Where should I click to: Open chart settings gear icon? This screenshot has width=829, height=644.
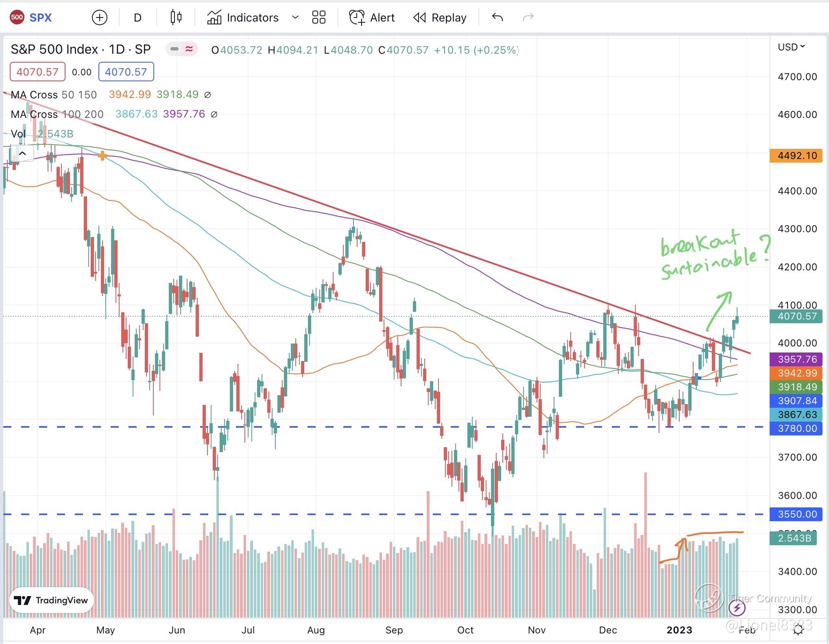(798, 630)
